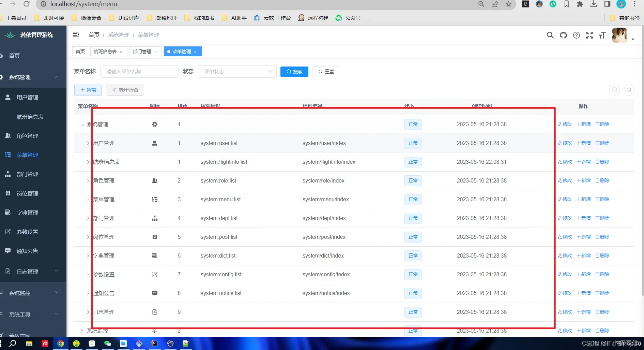Image resolution: width=644 pixels, height=350 pixels.
Task: Open the user avatar dropdown caret
Action: [633, 39]
